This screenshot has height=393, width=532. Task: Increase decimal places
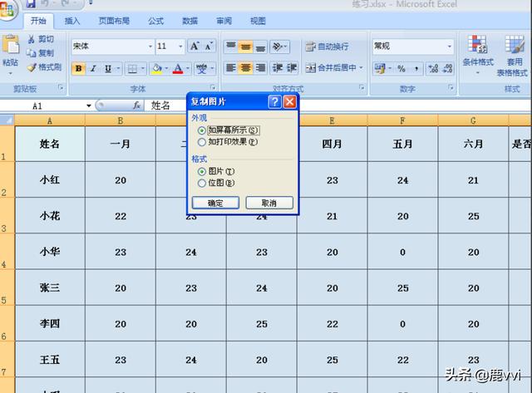[433, 68]
